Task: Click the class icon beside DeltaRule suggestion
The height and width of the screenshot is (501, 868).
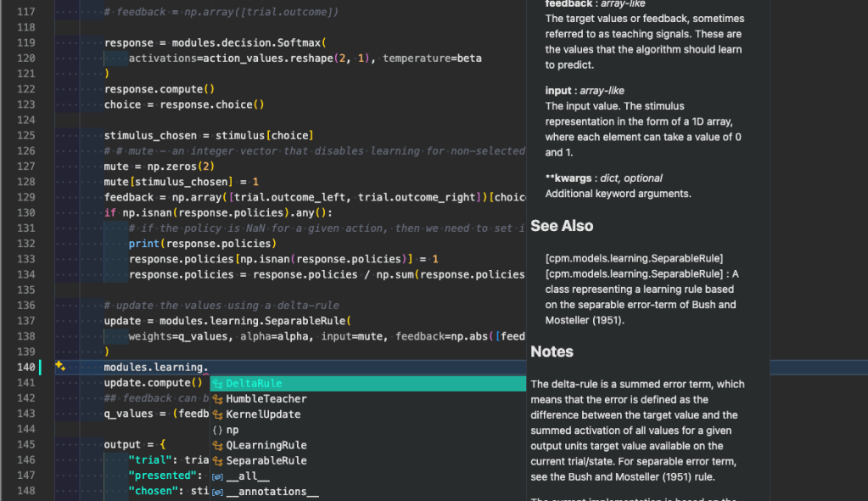Action: 217,384
